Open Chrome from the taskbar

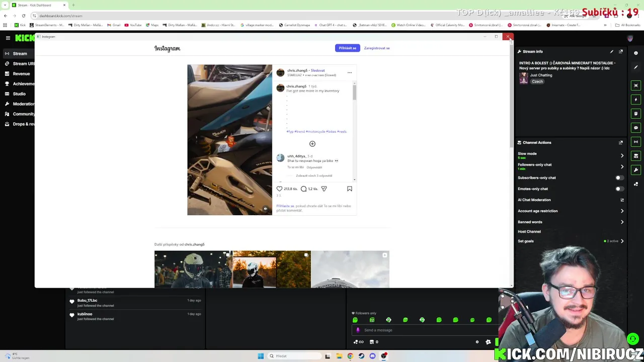(350, 356)
